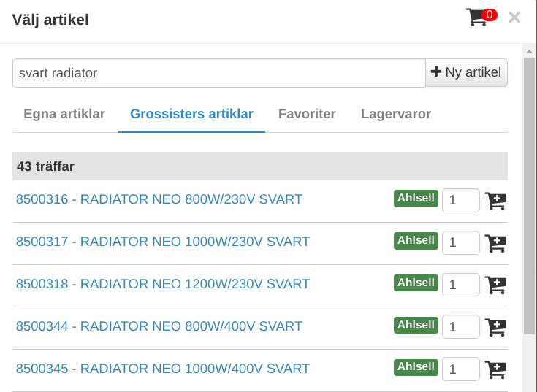Click quantity field for article 8500316

(x=460, y=201)
